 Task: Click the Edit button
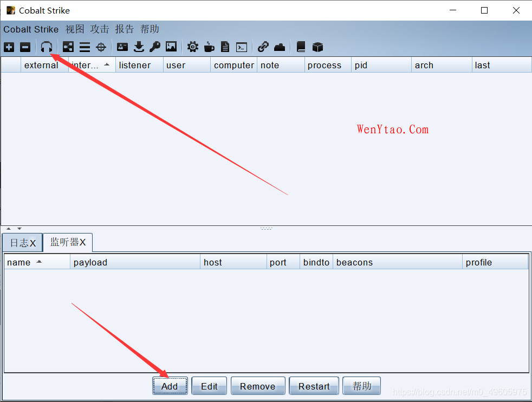(x=209, y=386)
